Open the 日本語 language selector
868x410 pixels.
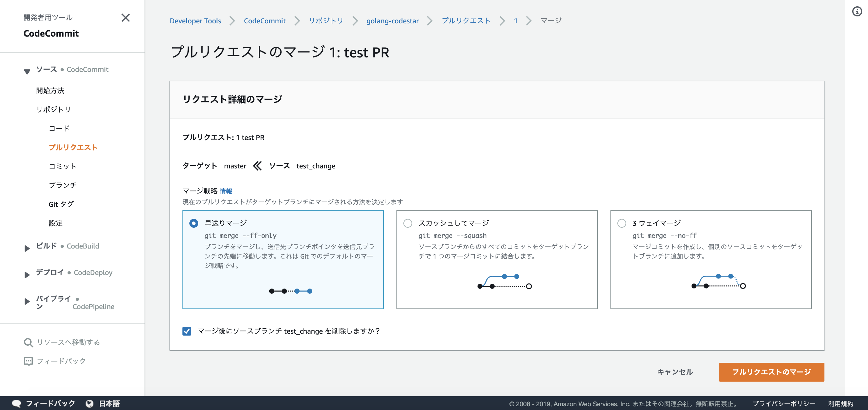109,403
